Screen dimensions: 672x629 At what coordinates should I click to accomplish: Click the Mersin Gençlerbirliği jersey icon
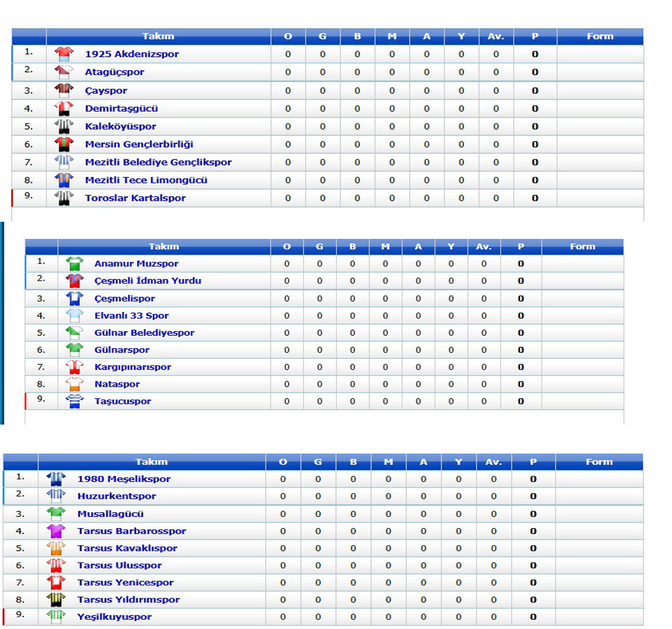[x=64, y=144]
